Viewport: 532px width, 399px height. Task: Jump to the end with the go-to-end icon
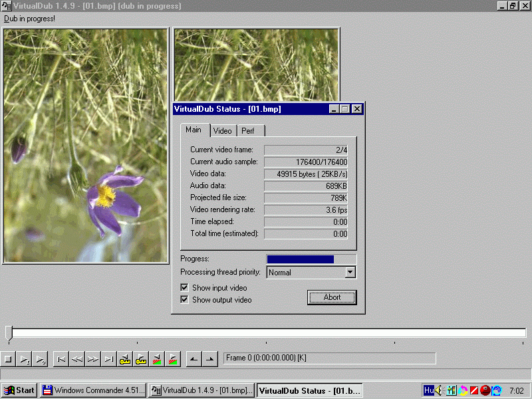[x=109, y=359]
